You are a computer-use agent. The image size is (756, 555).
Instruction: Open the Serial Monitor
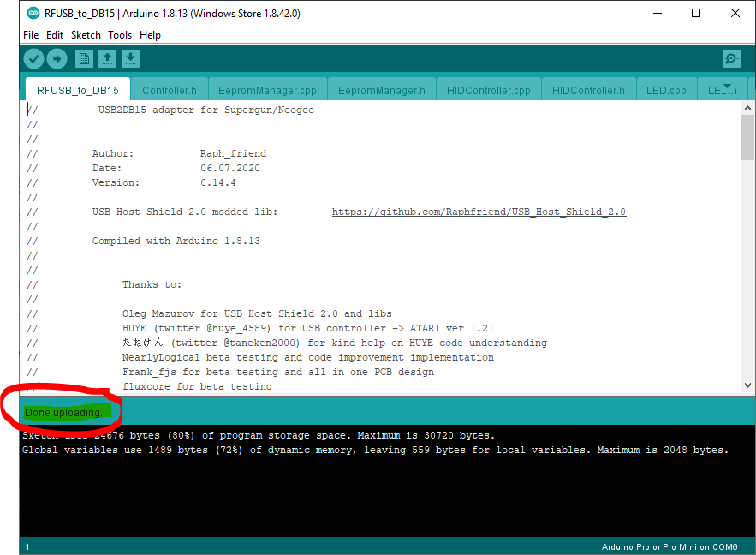[x=731, y=59]
